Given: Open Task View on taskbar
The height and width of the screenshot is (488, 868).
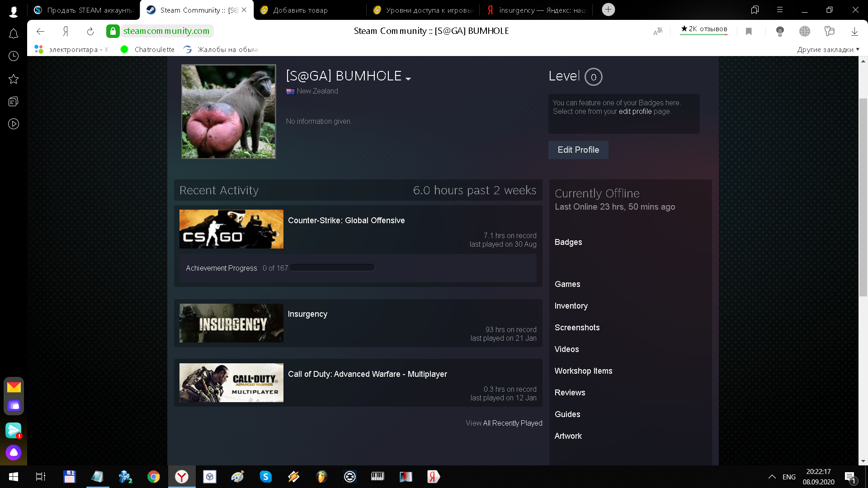Looking at the screenshot, I should [x=41, y=477].
